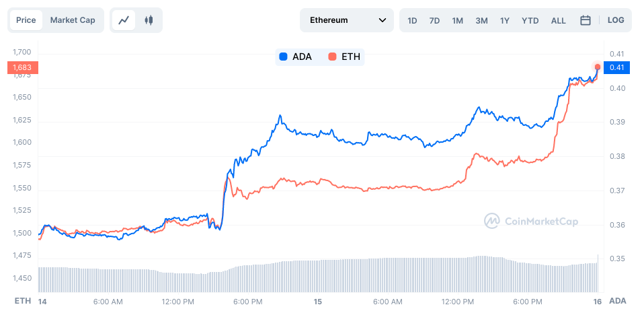This screenshot has height=309, width=644.
Task: Toggle ETH series in the legend
Action: pyautogui.click(x=344, y=57)
